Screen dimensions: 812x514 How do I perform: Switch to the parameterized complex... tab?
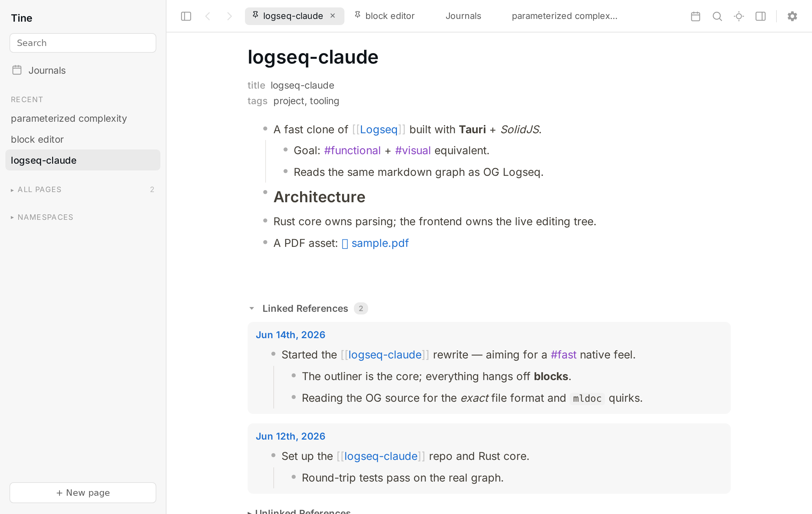click(x=564, y=16)
